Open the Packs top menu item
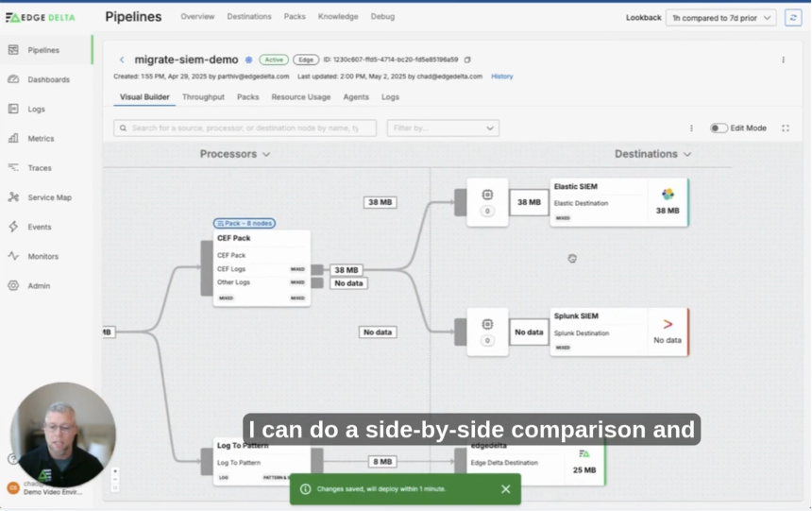Screen dimensions: 812x511 point(295,17)
